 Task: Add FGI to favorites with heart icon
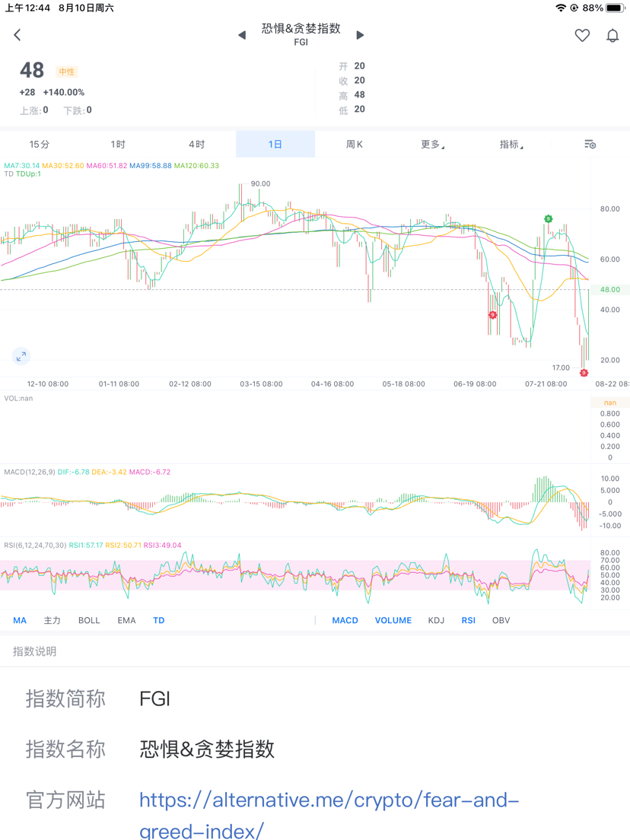click(x=582, y=35)
